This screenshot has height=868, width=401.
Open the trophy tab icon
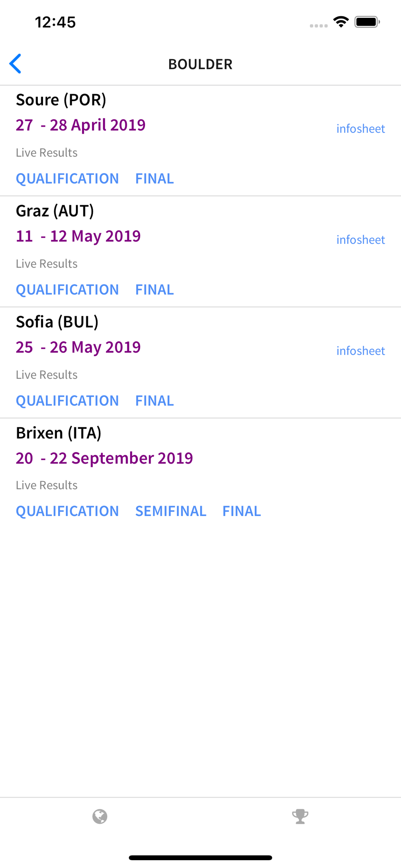(300, 816)
